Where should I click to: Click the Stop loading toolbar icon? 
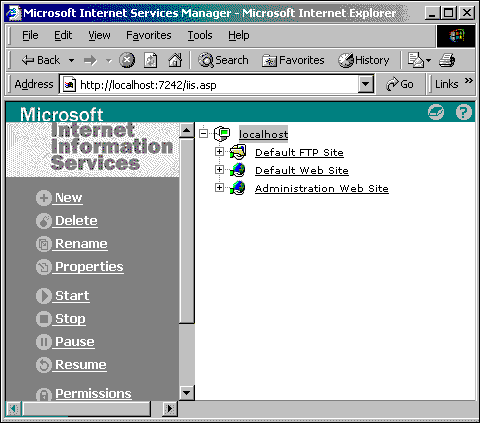[127, 60]
